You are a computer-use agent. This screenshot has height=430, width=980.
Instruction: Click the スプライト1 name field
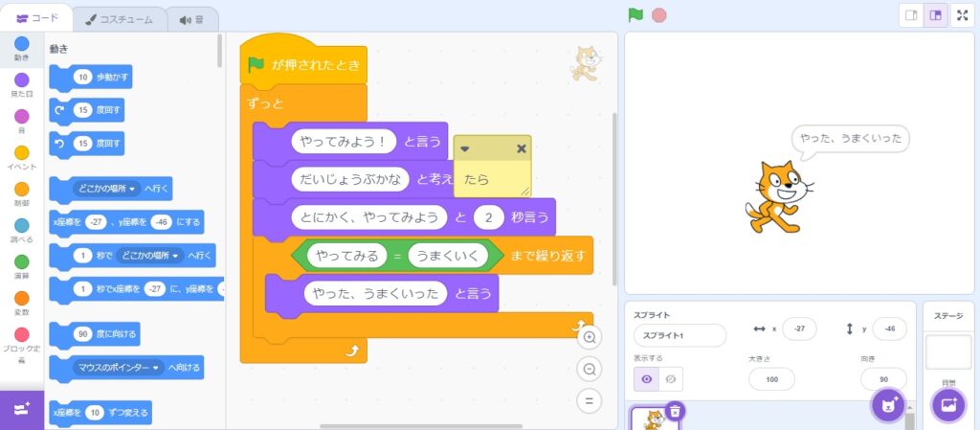pos(679,335)
